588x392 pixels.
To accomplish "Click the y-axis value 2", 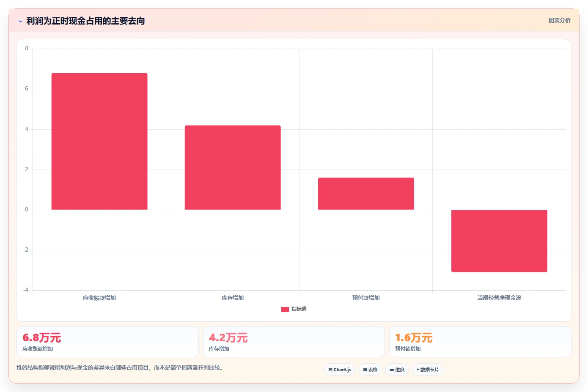I will coord(27,170).
